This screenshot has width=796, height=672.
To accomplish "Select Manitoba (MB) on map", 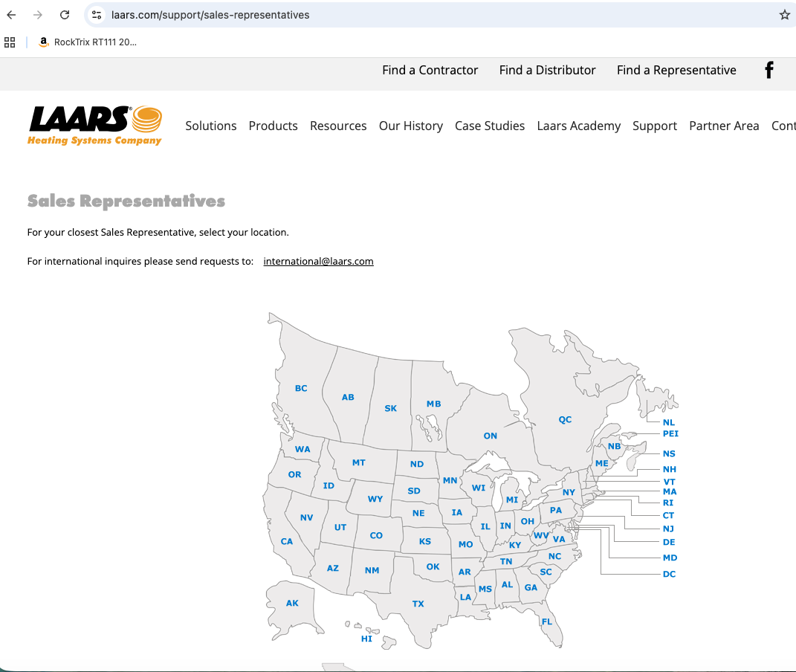I will 433,404.
